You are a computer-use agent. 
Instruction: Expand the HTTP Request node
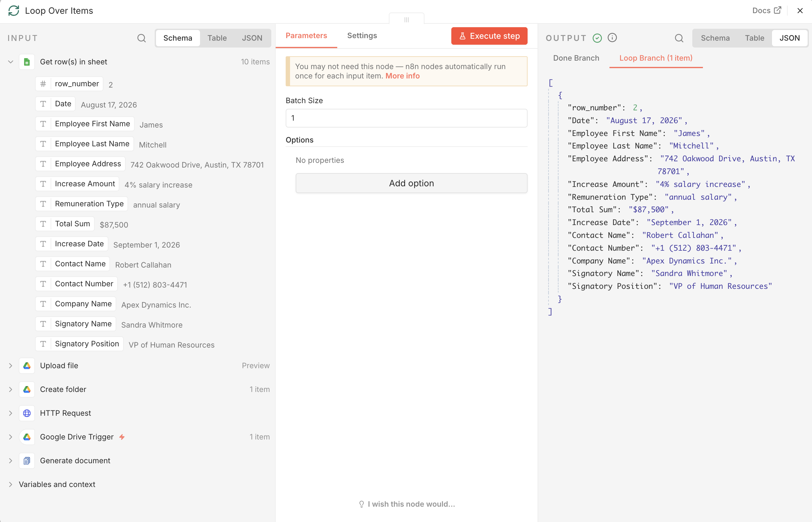(11, 413)
